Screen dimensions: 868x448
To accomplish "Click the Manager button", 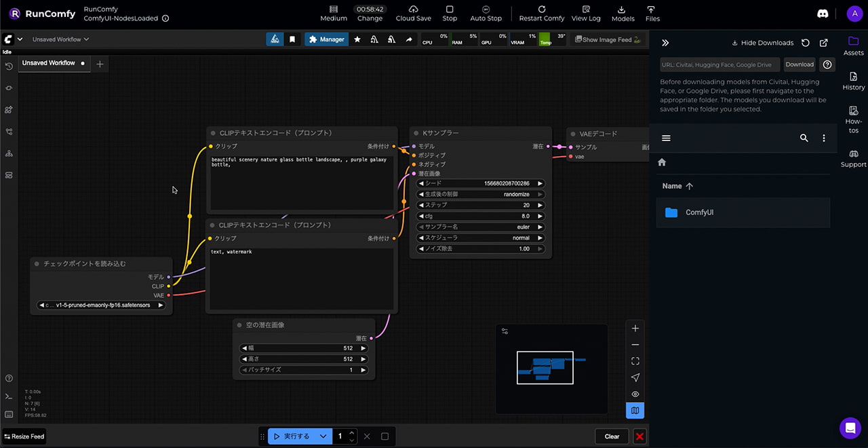I will point(326,39).
